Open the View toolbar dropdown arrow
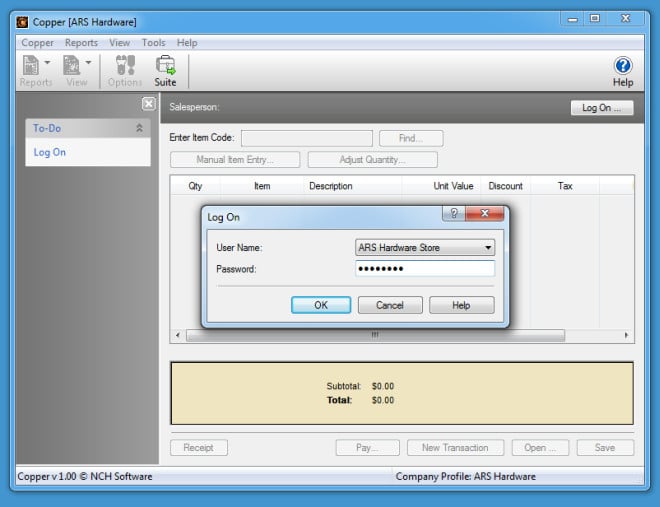 tap(88, 62)
